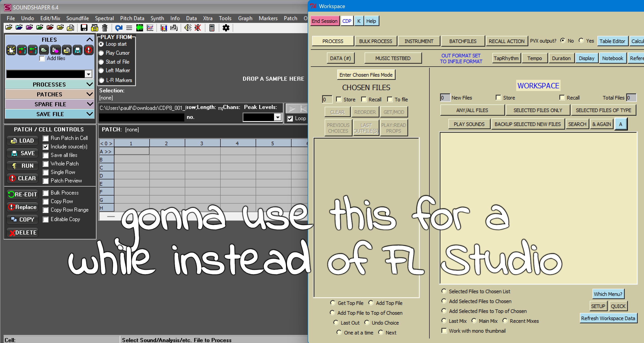Enable the Whole Patch checkbox

pyautogui.click(x=46, y=164)
